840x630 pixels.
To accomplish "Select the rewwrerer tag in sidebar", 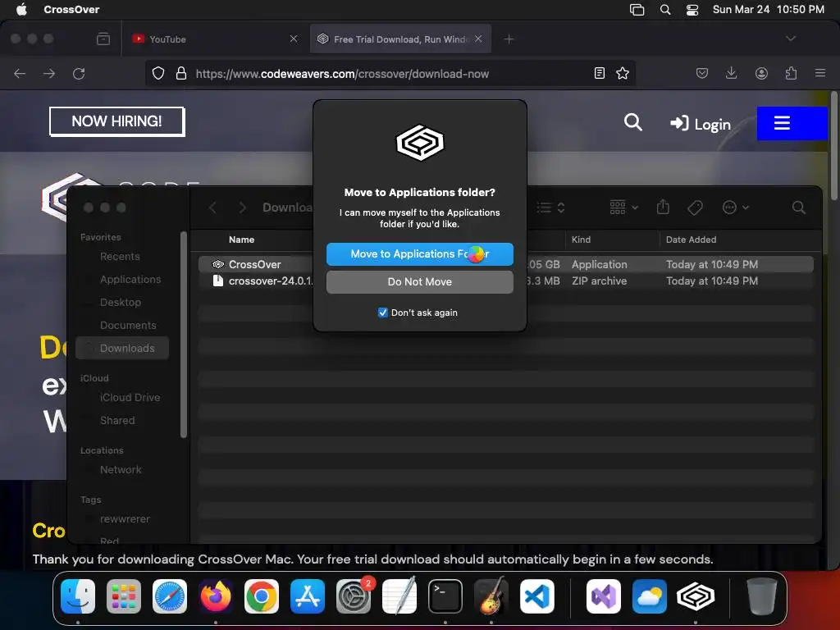I will [125, 519].
